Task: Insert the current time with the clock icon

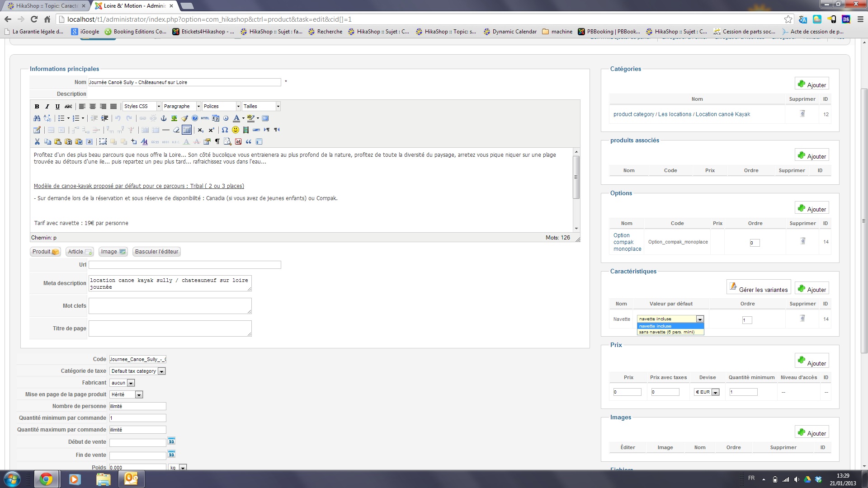Action: coord(226,118)
